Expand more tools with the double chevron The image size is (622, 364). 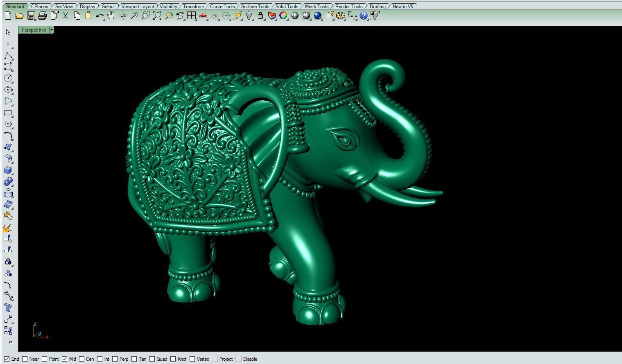coord(10,341)
